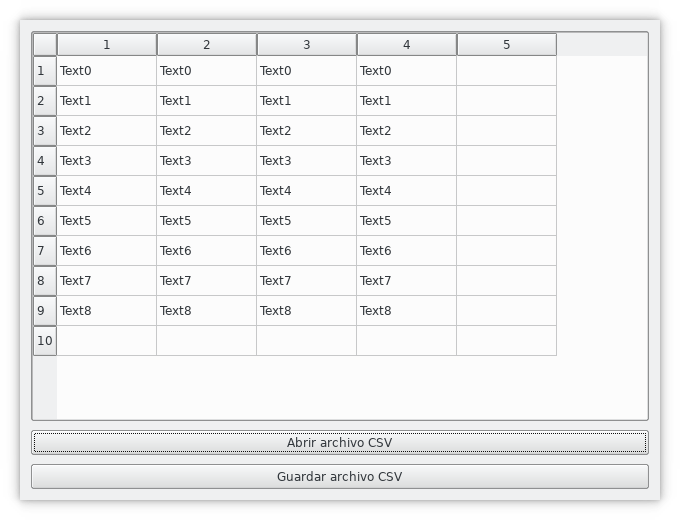The image size is (680, 520).
Task: Select column header 4
Action: (x=407, y=45)
